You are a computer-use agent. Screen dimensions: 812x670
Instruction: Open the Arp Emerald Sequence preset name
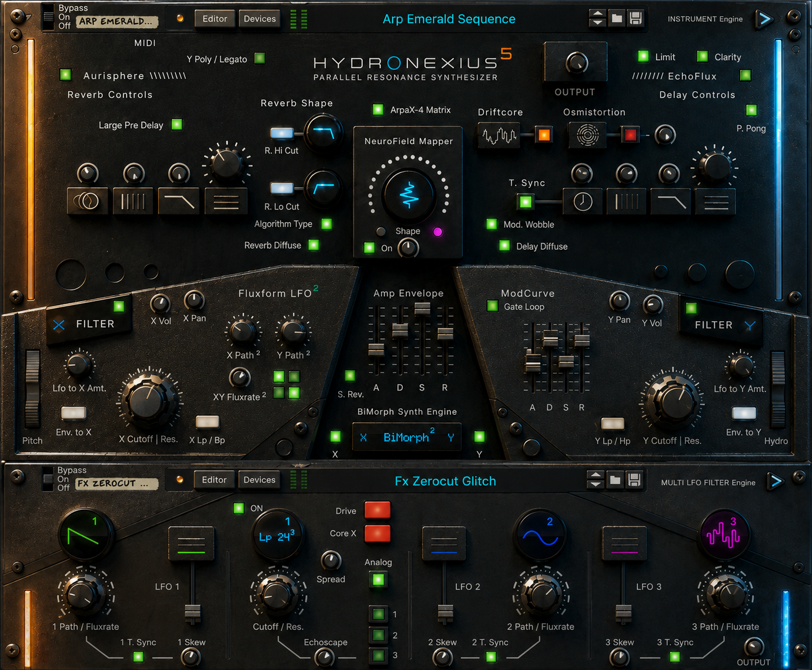pos(449,19)
